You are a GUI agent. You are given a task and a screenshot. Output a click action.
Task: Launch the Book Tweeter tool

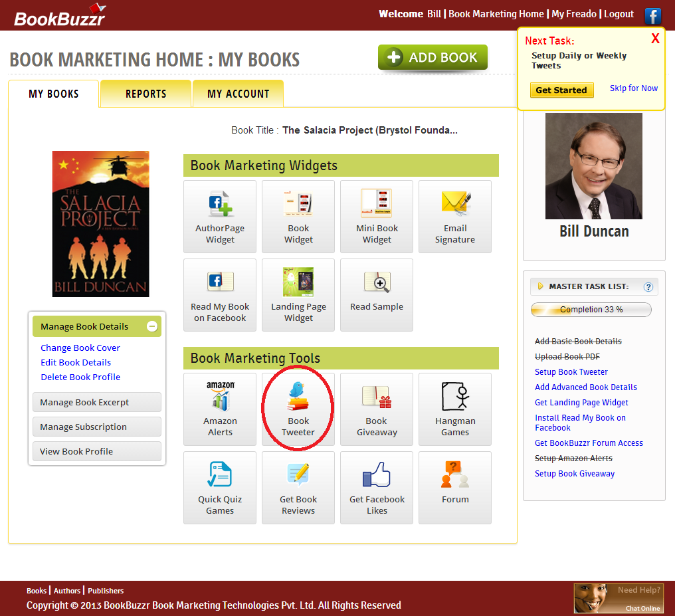click(298, 409)
